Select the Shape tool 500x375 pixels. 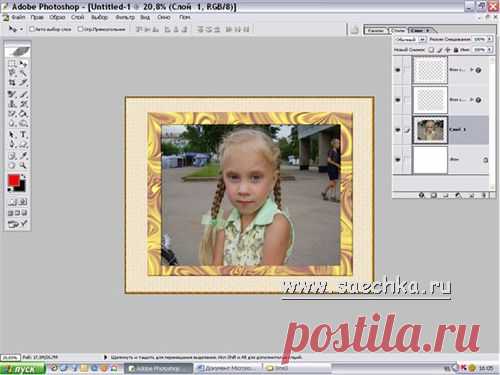coord(23,144)
